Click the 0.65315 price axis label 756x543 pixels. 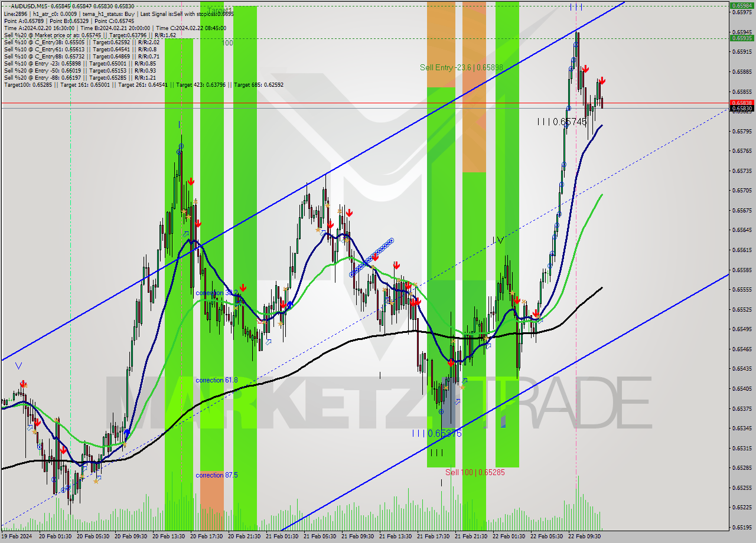tap(742, 448)
